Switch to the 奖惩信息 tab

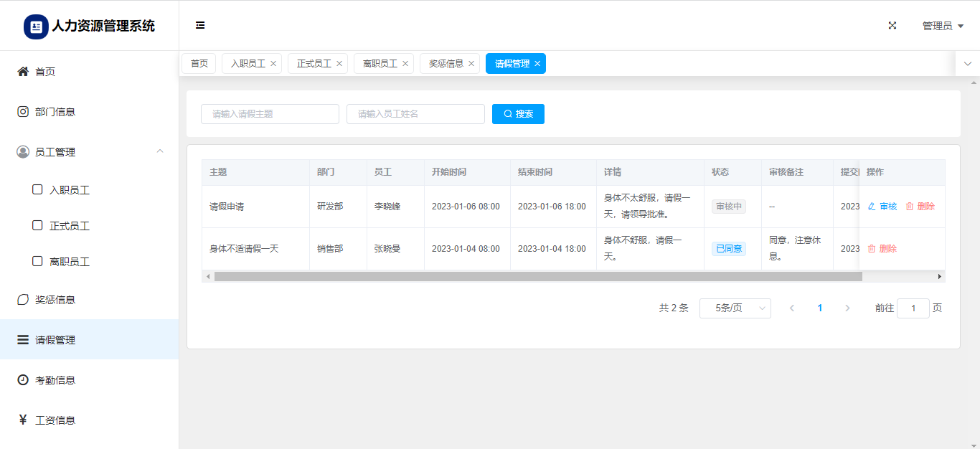446,64
